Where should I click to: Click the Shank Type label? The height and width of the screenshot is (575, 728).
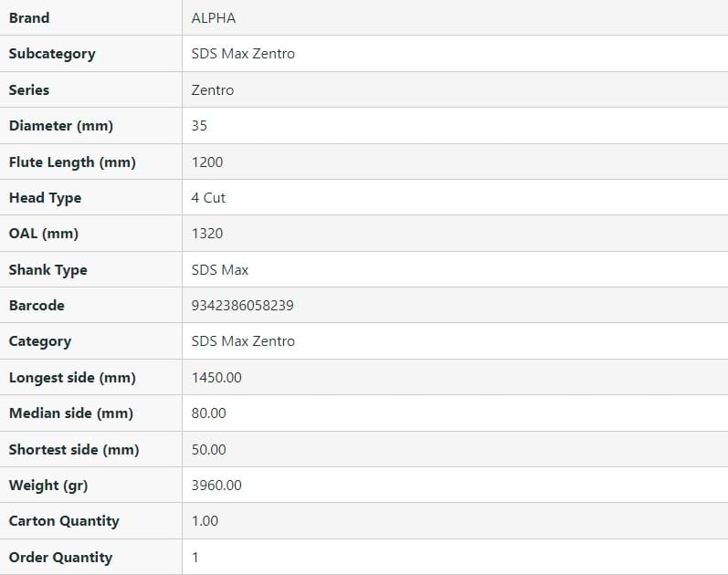click(x=47, y=270)
